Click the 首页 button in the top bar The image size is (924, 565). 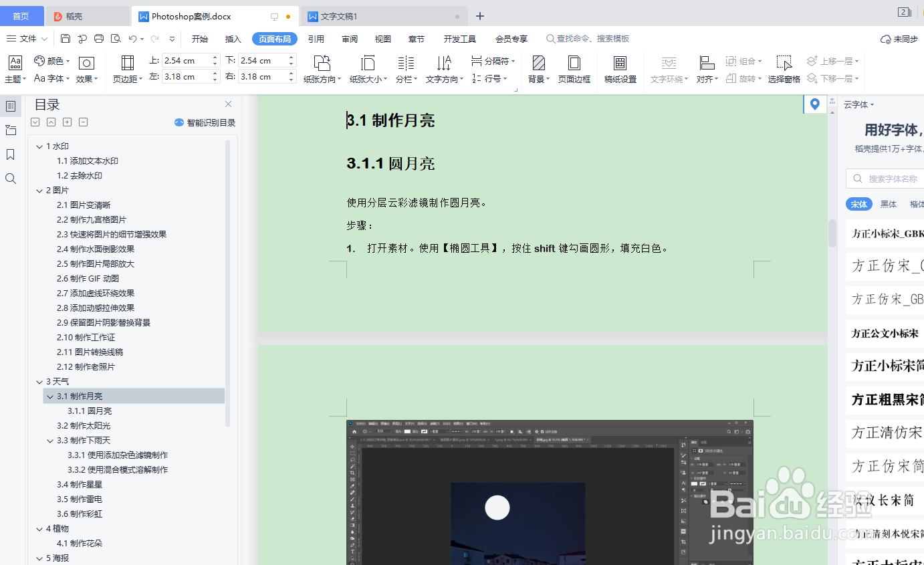[22, 15]
